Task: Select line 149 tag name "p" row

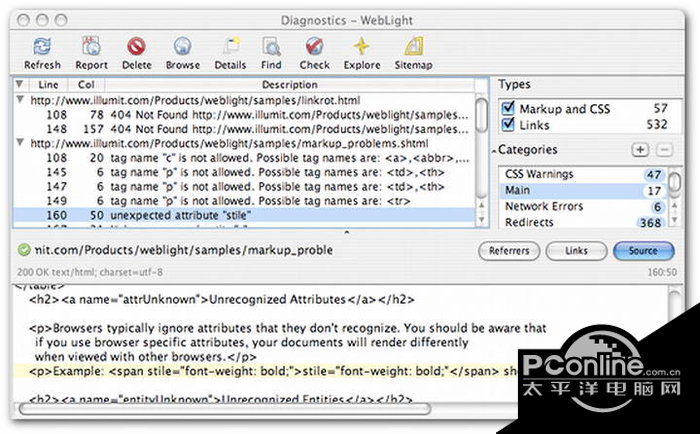Action: (245, 201)
